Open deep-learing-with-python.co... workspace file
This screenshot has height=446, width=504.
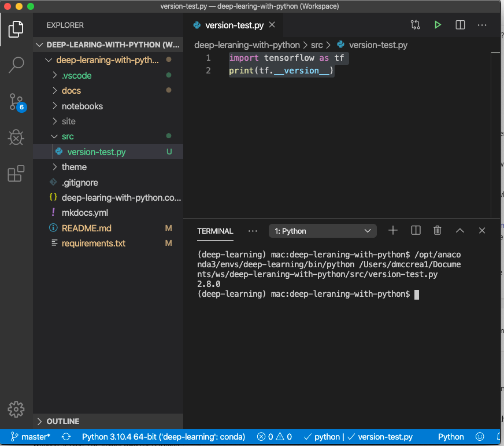[x=108, y=197]
